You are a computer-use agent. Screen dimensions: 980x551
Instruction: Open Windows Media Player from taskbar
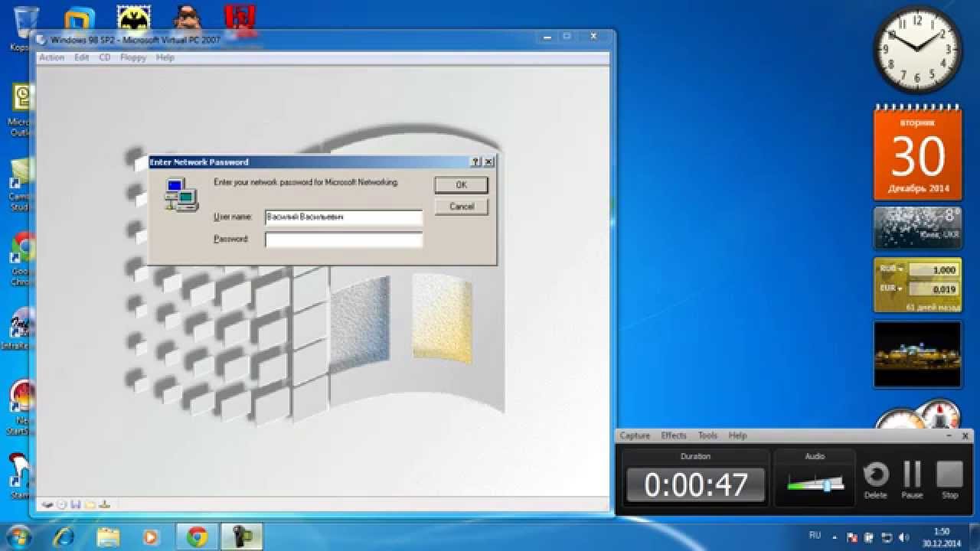click(151, 537)
